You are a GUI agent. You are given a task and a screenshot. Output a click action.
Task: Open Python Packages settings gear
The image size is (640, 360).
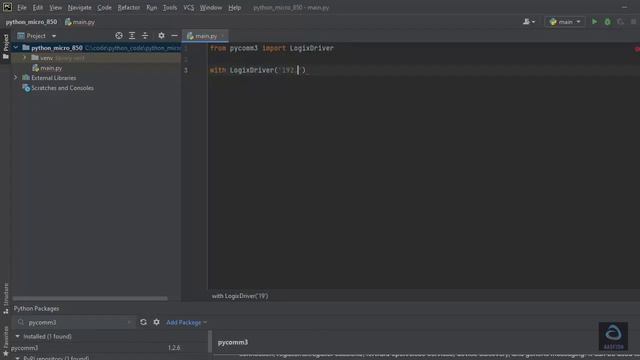156,322
